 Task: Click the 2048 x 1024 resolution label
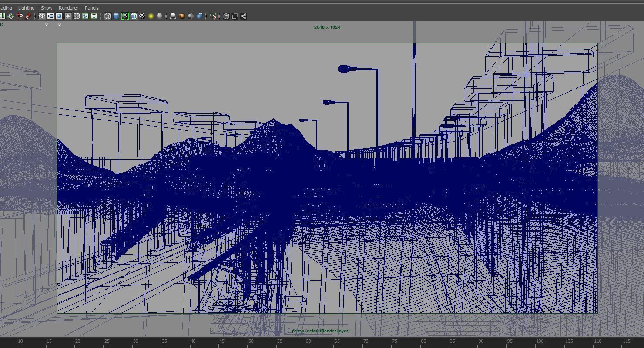(x=327, y=27)
